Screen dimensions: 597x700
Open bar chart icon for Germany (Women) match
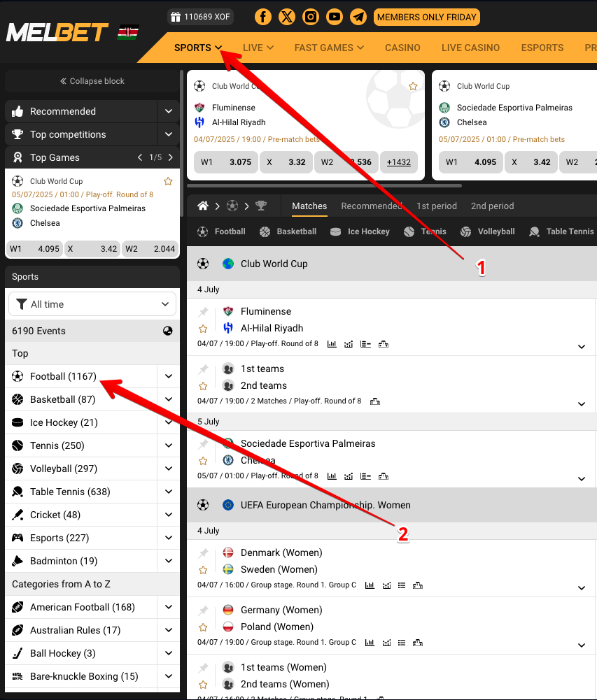click(370, 643)
